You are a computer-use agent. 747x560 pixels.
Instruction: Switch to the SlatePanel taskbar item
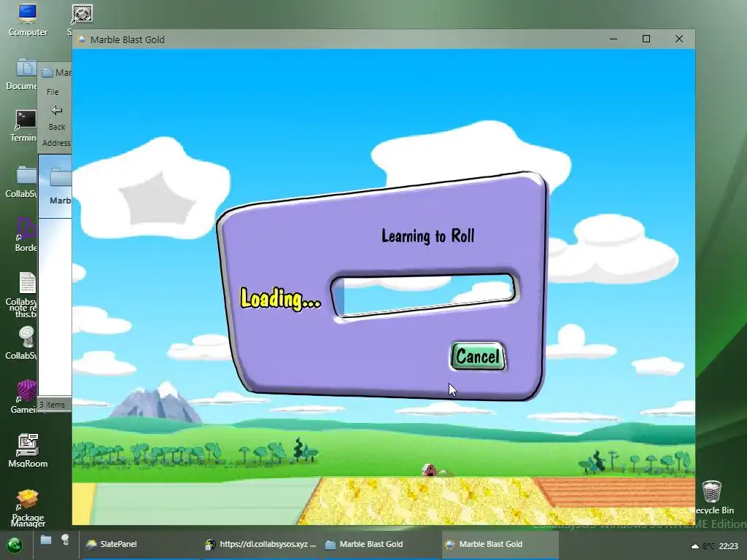141,544
